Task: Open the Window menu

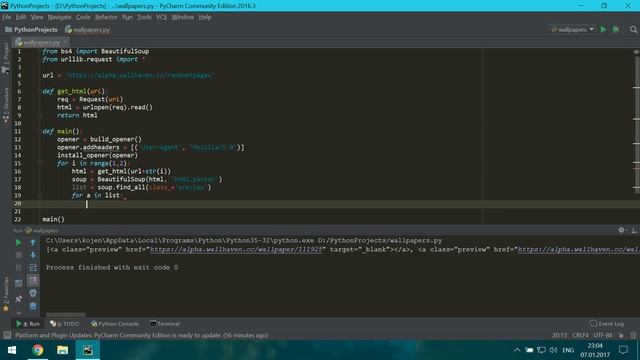Action: point(182,17)
